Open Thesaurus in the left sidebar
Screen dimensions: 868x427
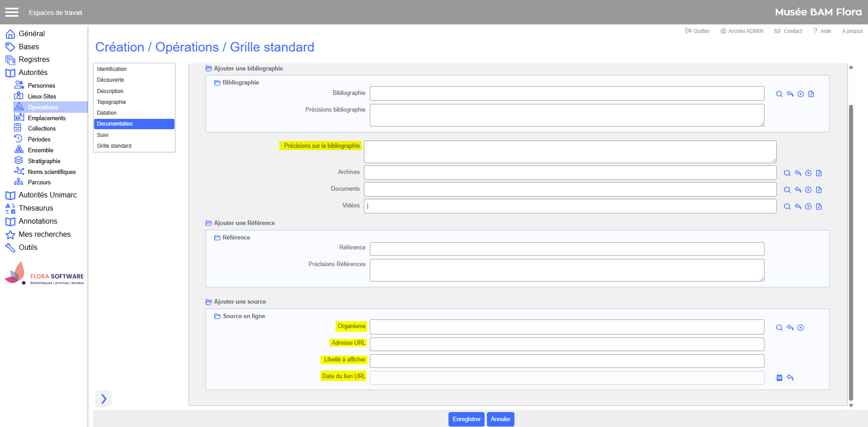tap(36, 208)
